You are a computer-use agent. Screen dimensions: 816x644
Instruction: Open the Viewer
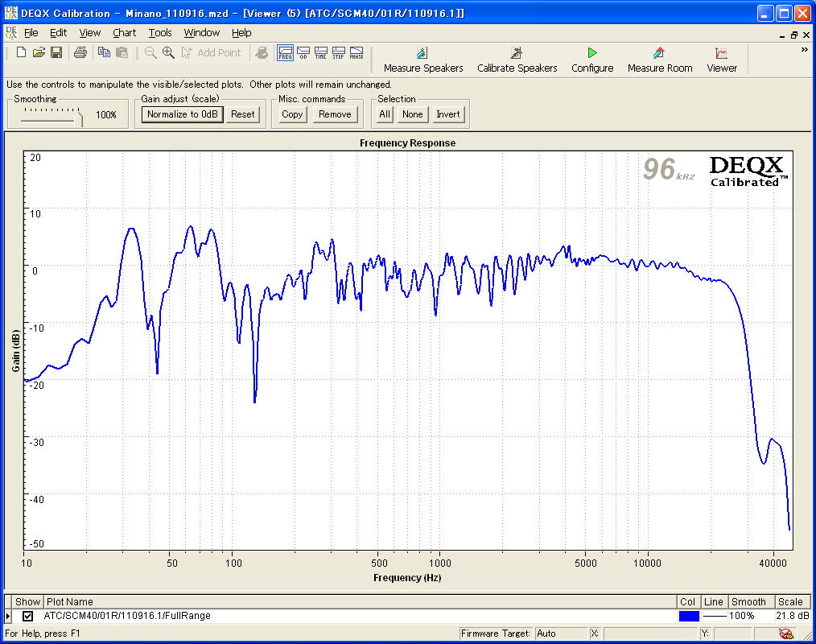coord(722,60)
